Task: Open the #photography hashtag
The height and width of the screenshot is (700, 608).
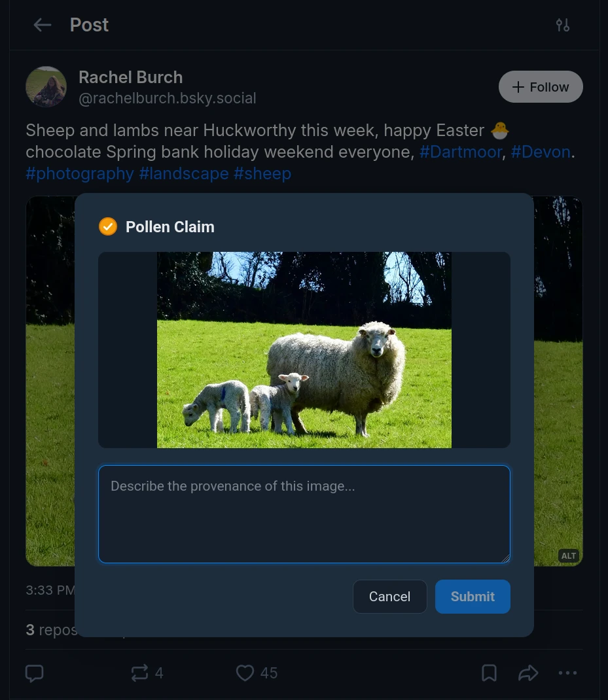Action: [79, 173]
